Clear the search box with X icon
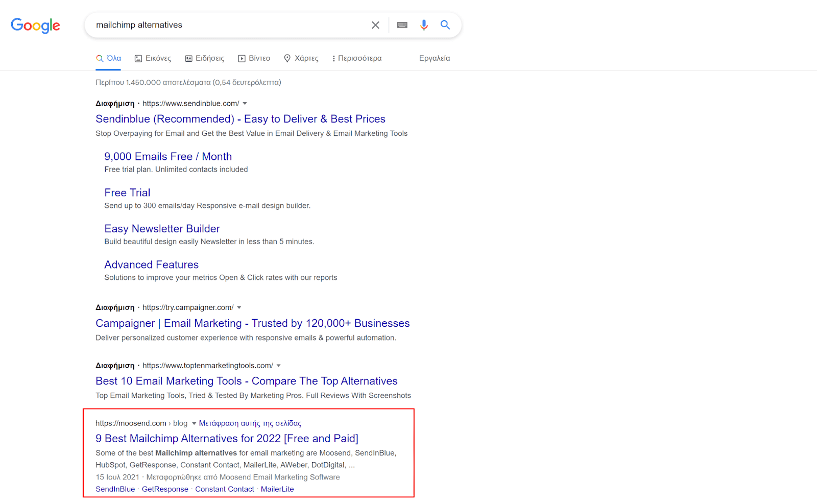 375,25
